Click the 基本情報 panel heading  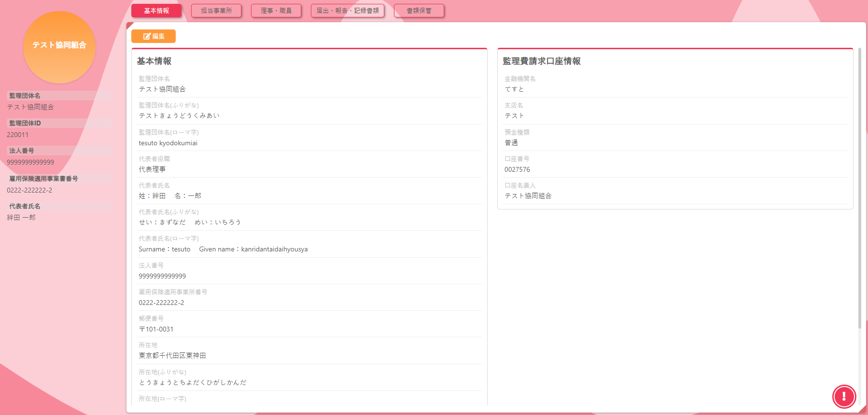[154, 61]
